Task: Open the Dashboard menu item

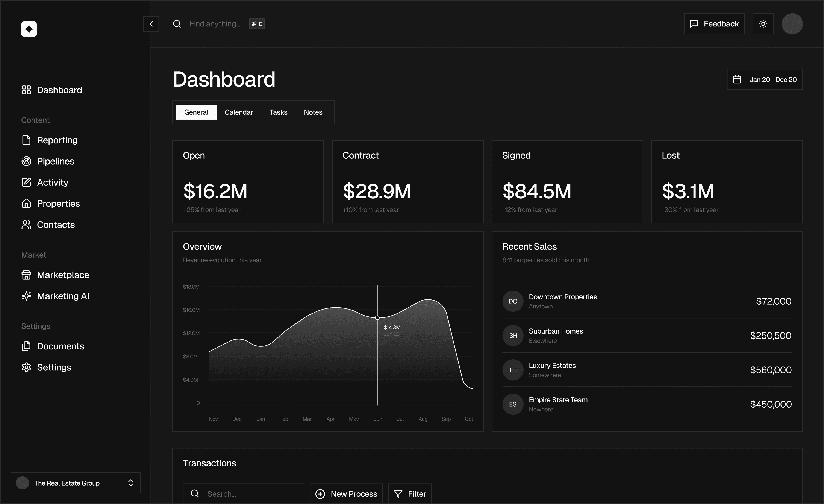Action: pyautogui.click(x=59, y=90)
